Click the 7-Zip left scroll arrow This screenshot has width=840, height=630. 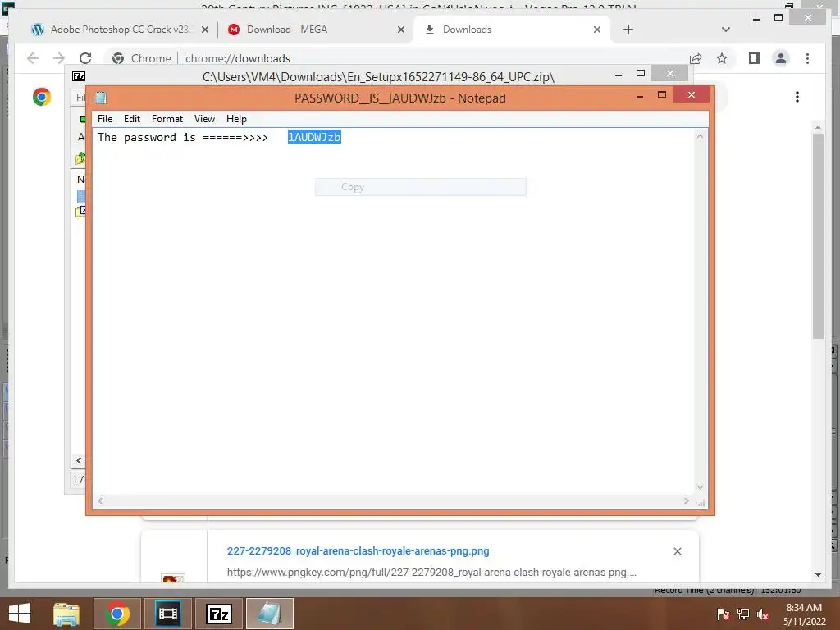pos(79,460)
